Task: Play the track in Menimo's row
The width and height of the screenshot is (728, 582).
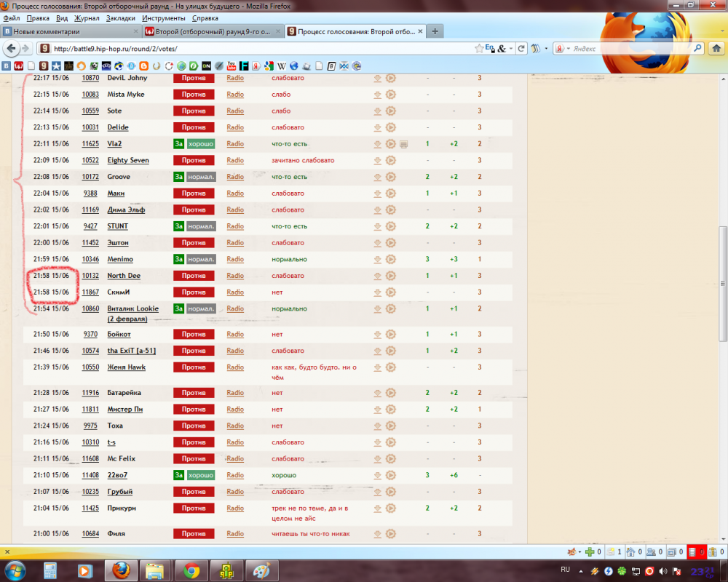Action: pyautogui.click(x=390, y=259)
